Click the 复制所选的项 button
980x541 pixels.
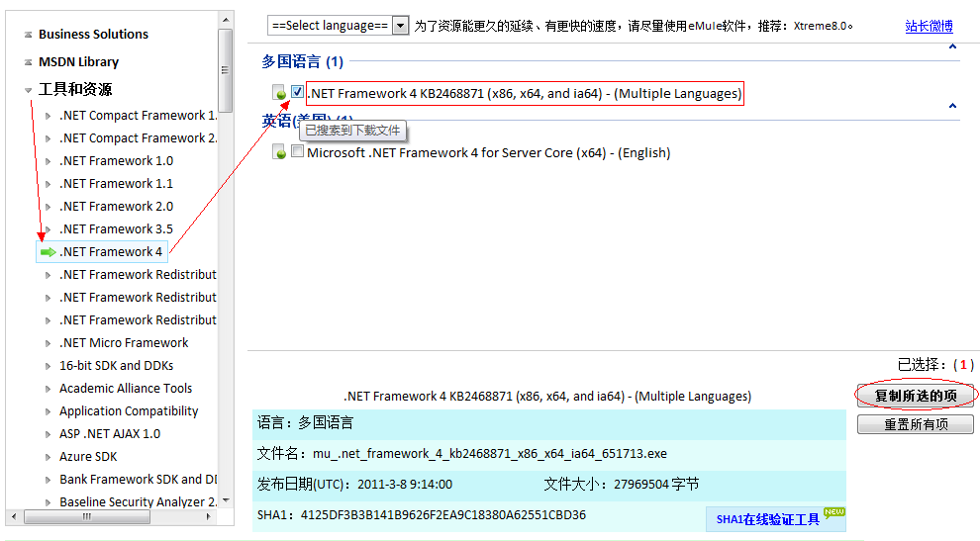point(915,396)
